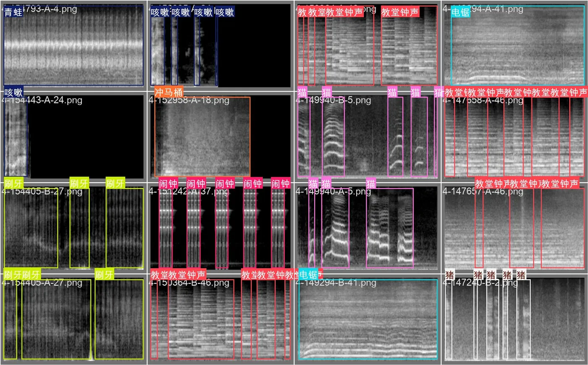Select the first 闹钟 label tag

tap(168, 184)
